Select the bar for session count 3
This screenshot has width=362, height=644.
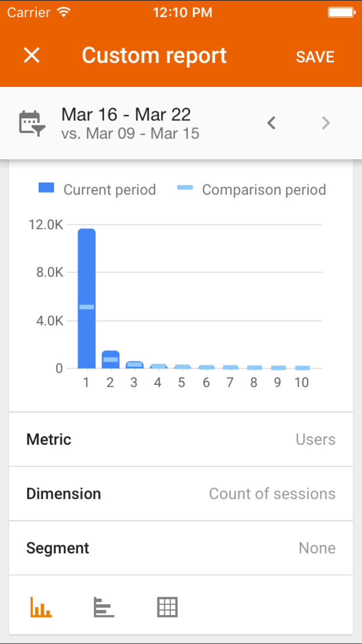[x=135, y=364]
